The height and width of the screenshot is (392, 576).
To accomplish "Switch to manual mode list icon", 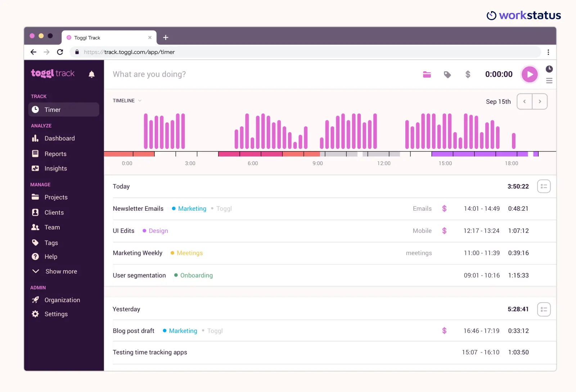I will [549, 81].
